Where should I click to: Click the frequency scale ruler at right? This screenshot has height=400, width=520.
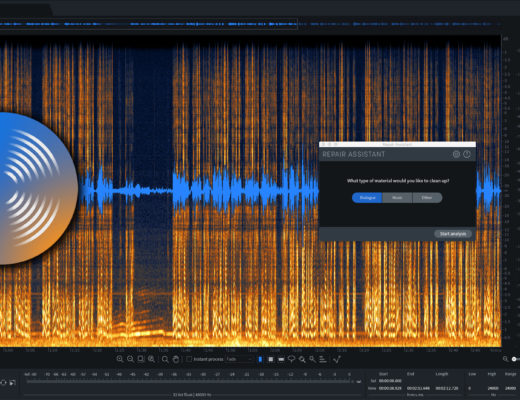click(506, 190)
